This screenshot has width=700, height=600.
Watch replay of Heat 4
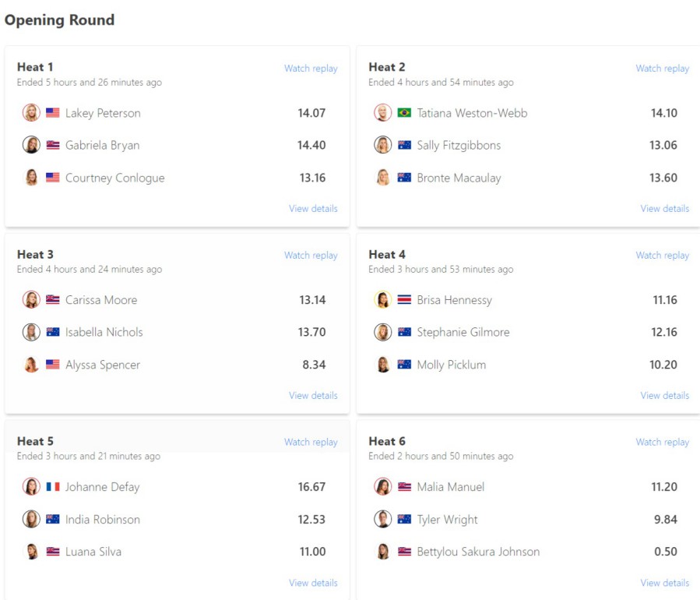[x=662, y=256]
